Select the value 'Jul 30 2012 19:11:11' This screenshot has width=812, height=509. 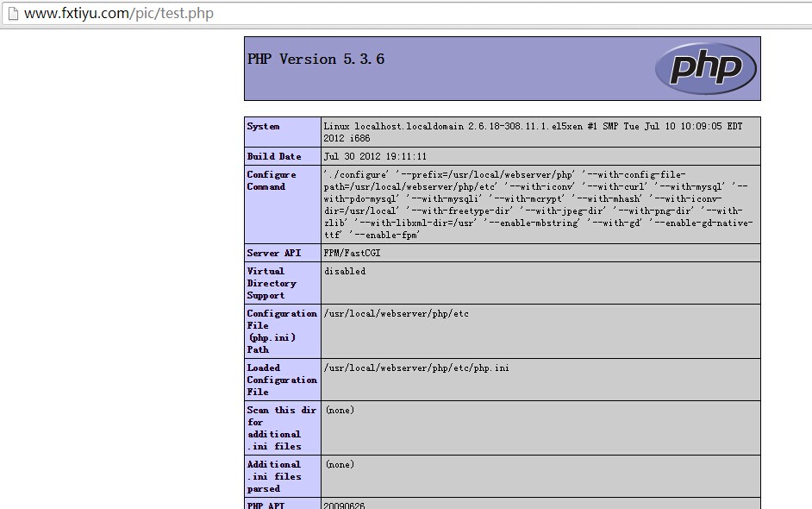[x=376, y=156]
